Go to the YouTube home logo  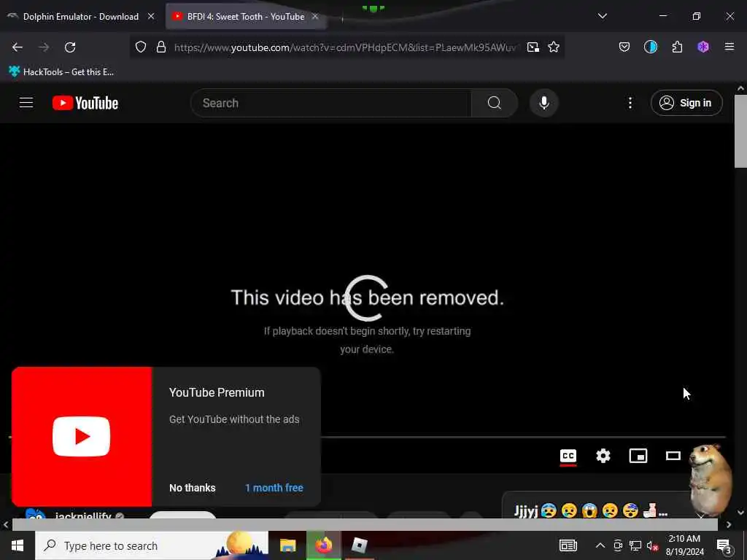click(x=85, y=103)
